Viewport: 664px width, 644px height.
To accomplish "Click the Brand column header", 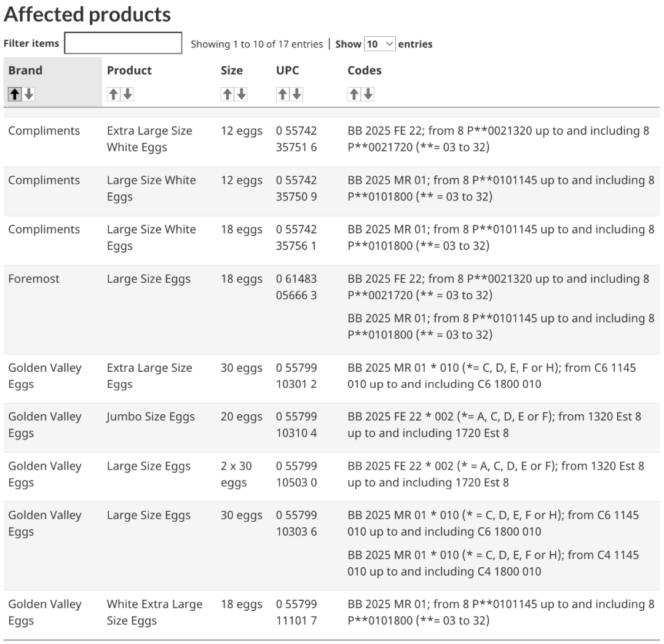I will 25,71.
